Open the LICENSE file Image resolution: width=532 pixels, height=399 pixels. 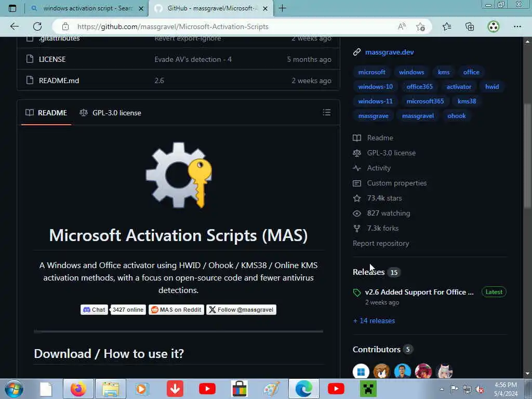click(x=52, y=59)
